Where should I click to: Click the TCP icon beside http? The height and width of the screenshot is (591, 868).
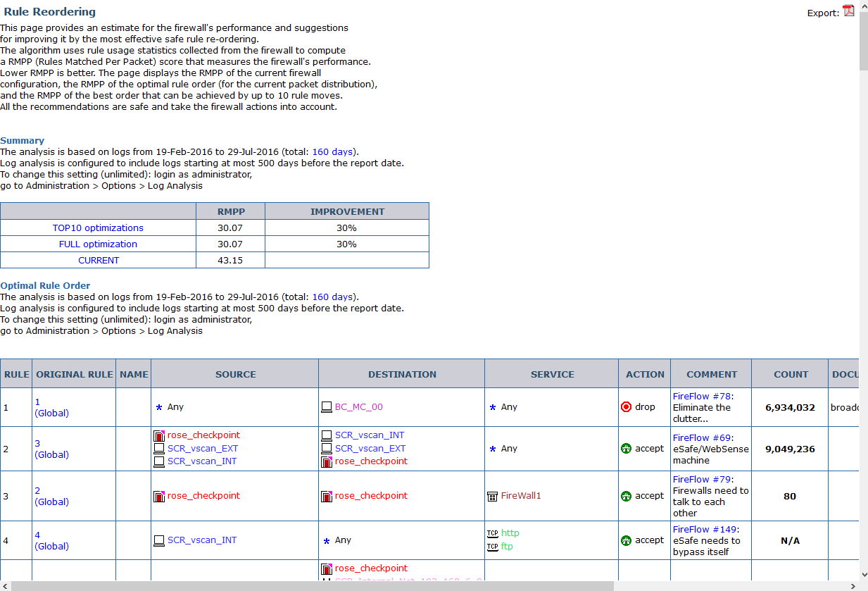492,533
